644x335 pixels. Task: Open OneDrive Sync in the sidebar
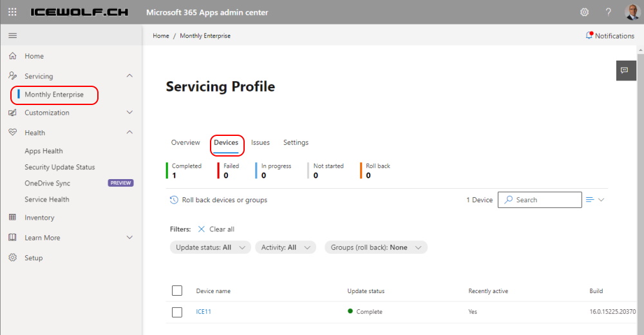tap(47, 183)
